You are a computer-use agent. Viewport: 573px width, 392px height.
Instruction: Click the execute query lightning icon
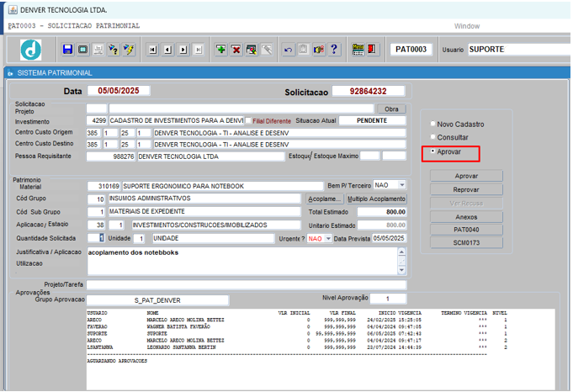point(129,50)
